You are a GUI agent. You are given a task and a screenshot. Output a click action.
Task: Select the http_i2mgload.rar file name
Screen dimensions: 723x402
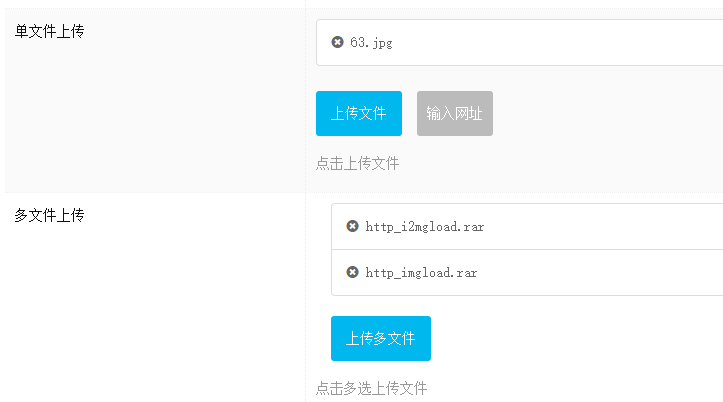coord(425,226)
